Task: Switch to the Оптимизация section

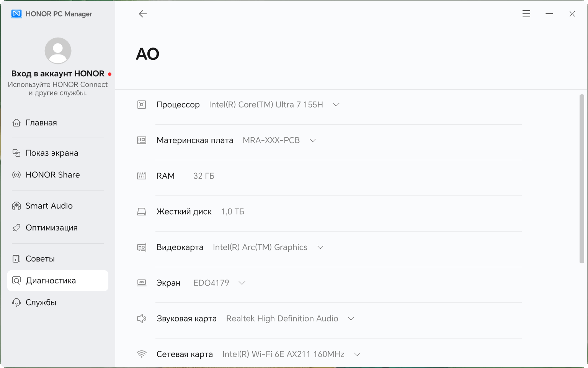Action: point(51,228)
